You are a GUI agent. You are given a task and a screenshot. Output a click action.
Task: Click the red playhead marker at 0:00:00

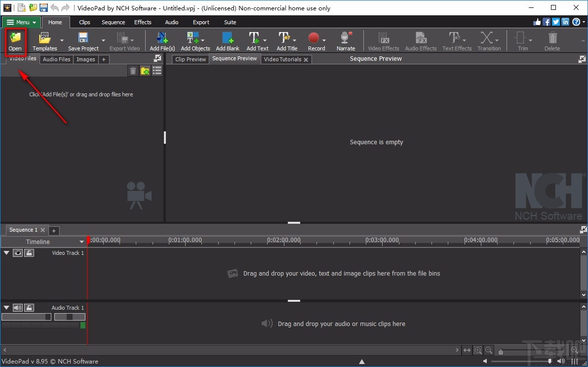coord(88,240)
